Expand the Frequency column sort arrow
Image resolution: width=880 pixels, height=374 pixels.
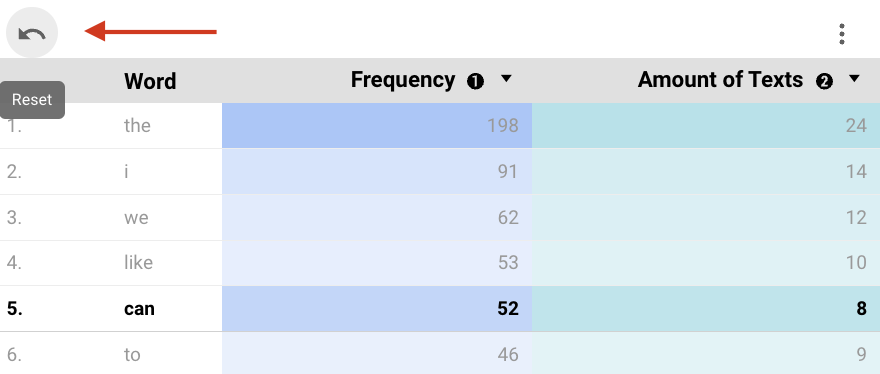[506, 79]
